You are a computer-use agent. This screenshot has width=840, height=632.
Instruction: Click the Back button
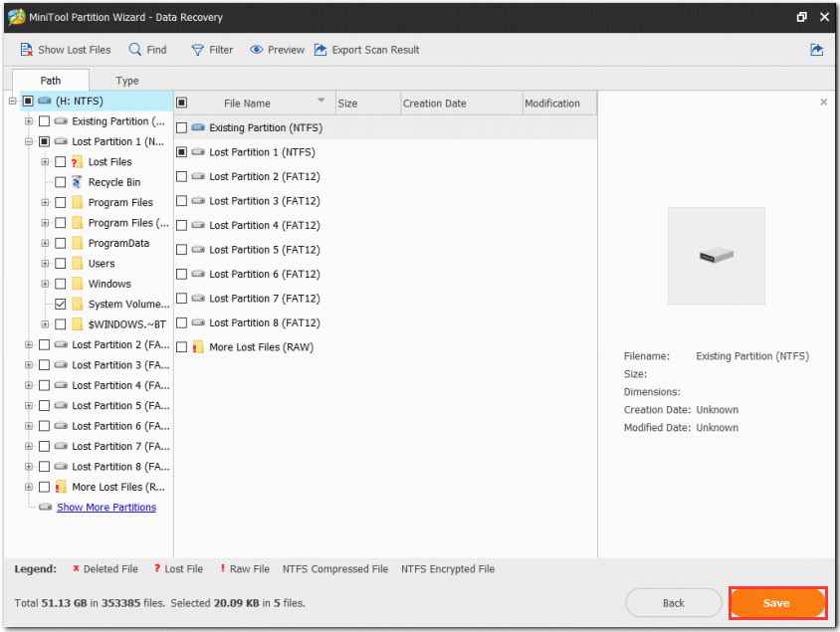pos(674,602)
